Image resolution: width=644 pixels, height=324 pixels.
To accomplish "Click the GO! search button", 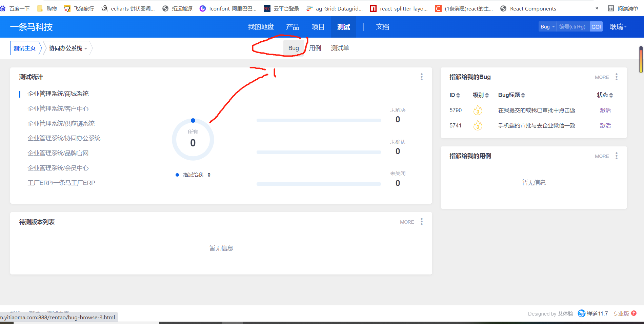I will point(596,27).
